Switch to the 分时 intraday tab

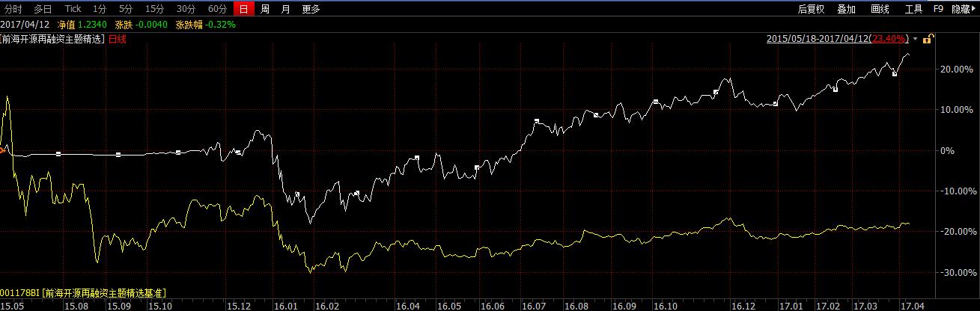tap(13, 9)
